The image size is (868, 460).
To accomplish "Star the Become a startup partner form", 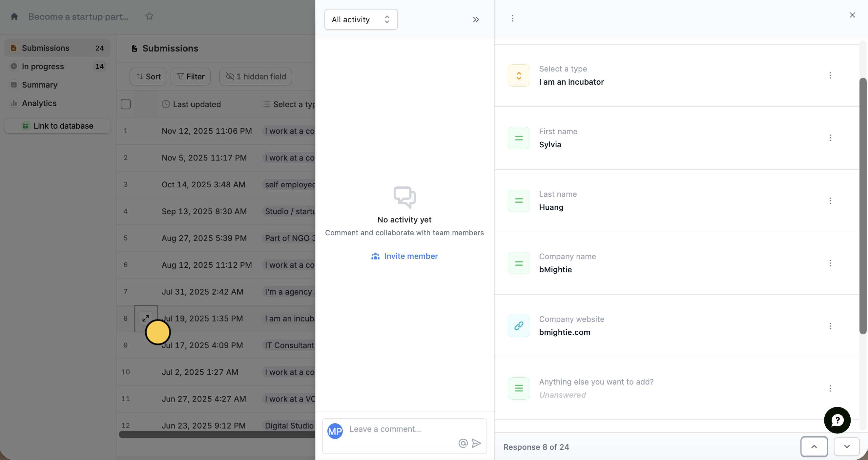I will coord(149,16).
